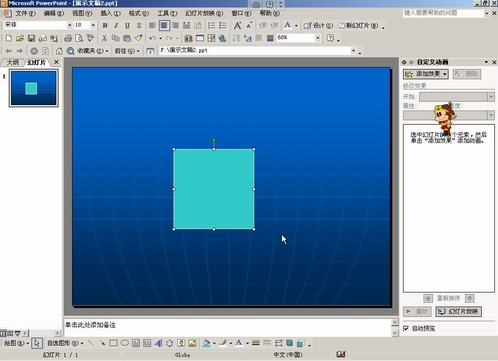
Task: Insert Picture from file icon
Action: (x=192, y=343)
